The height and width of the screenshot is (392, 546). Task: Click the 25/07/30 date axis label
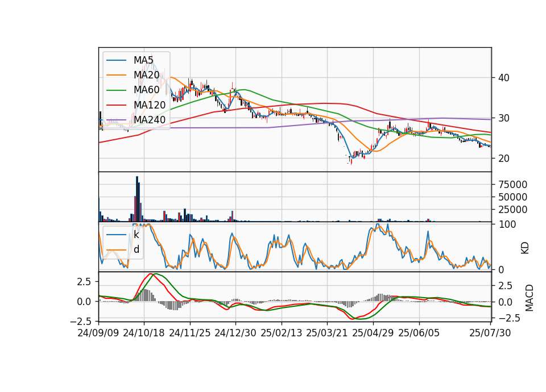point(490,333)
